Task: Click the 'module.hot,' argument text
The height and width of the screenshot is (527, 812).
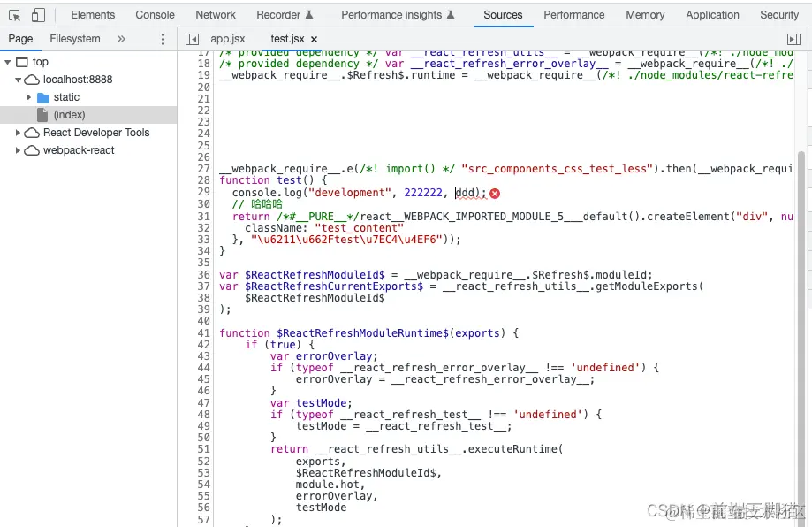Action: (x=330, y=484)
